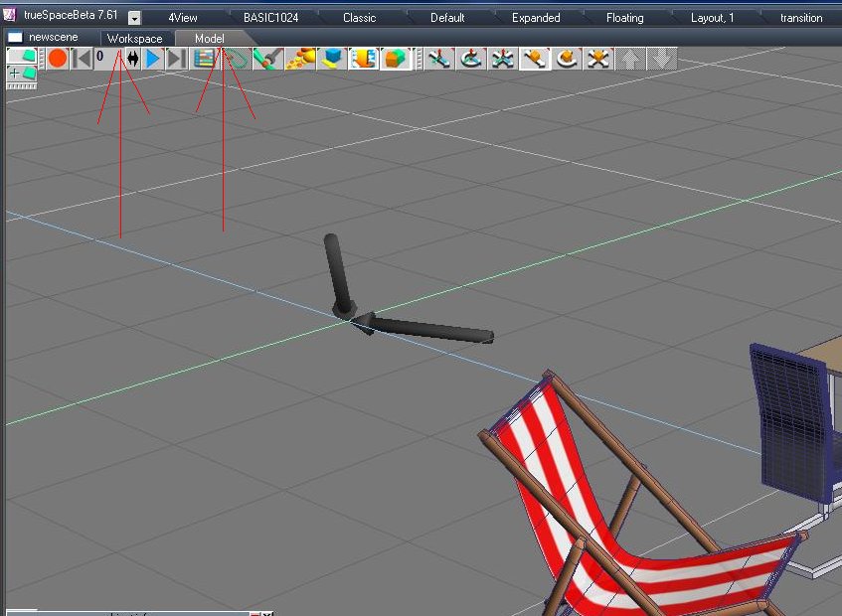This screenshot has height=616, width=842.
Task: Switch to the Expanded layout tab
Action: pyautogui.click(x=536, y=18)
